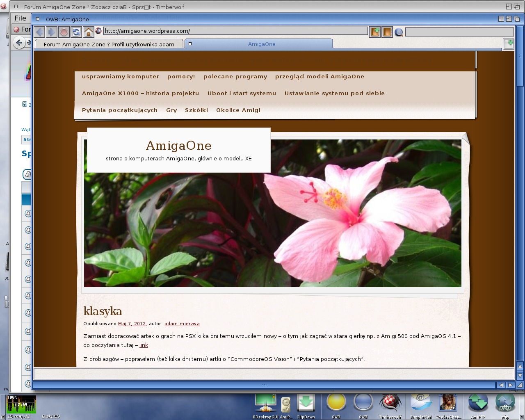Image resolution: width=525 pixels, height=420 pixels.
Task: Open 'Pytania początkujących' menu page
Action: pyautogui.click(x=120, y=110)
